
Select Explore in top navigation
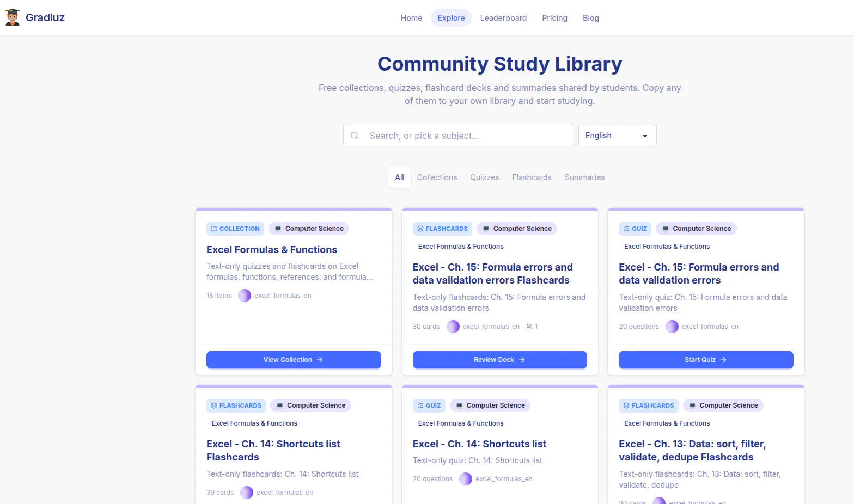click(451, 18)
